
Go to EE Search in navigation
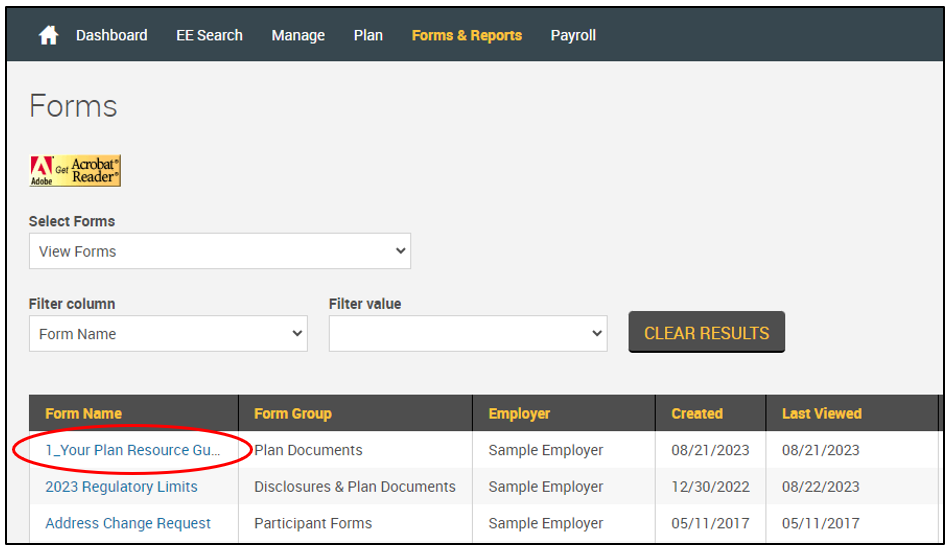pos(209,35)
